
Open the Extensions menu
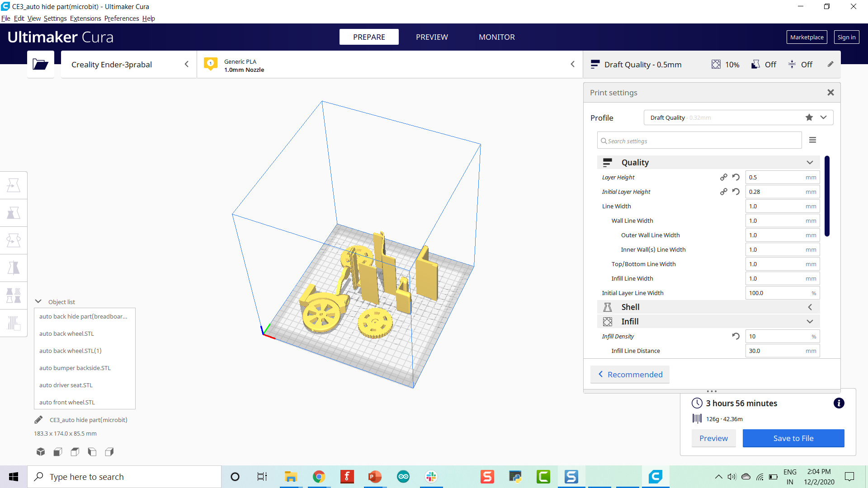pos(85,19)
